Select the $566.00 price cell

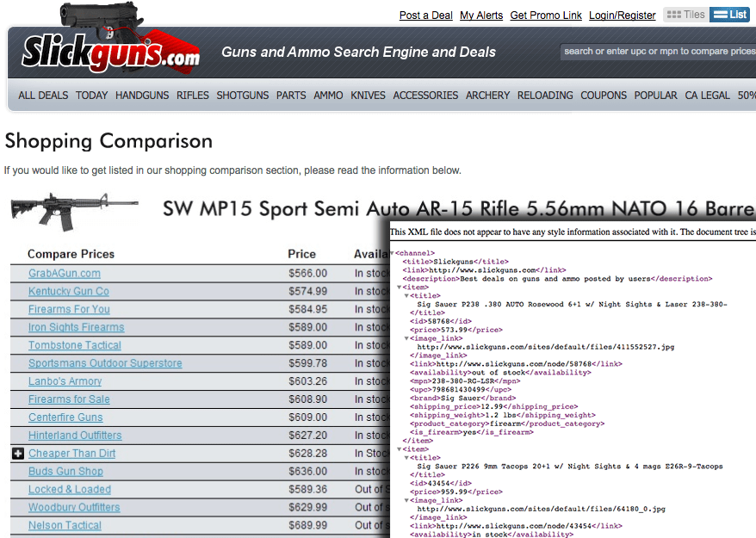(x=307, y=274)
